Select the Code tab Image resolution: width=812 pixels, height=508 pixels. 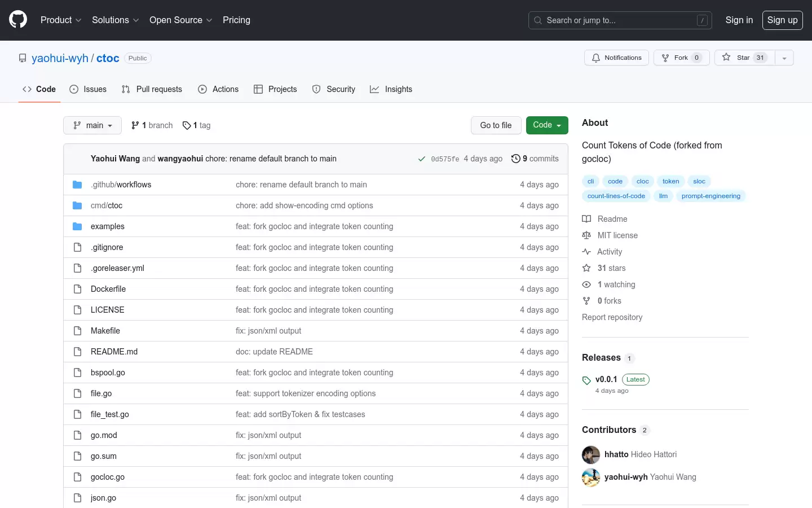pos(39,89)
